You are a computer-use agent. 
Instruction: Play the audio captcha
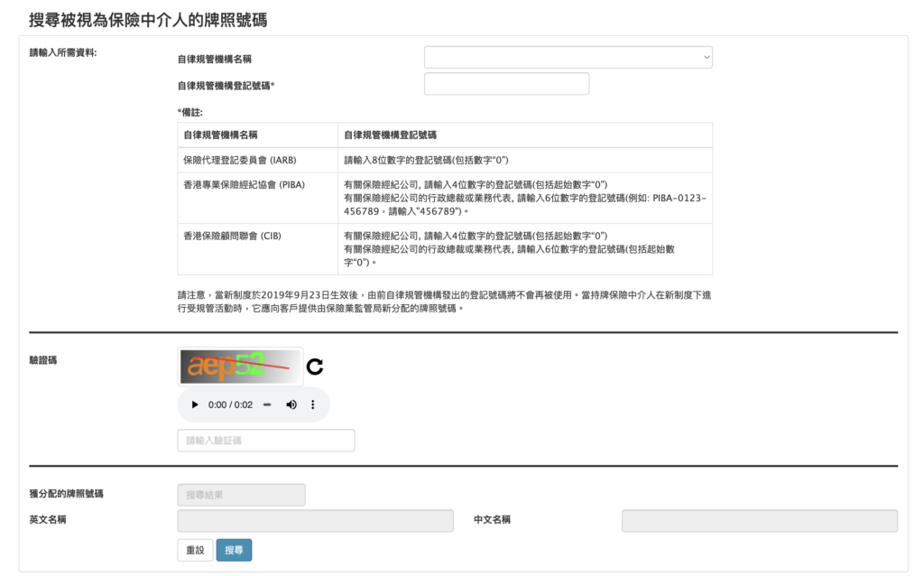pos(195,405)
